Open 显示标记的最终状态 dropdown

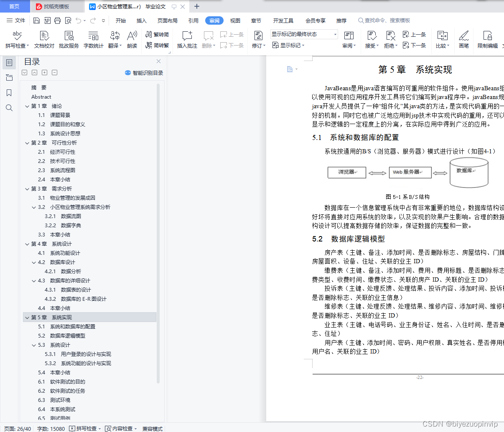click(304, 34)
